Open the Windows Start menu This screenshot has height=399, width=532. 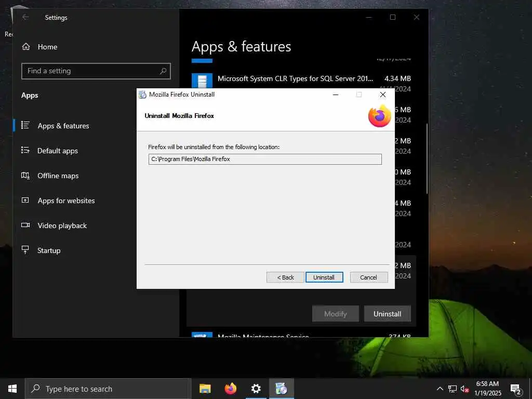12,389
